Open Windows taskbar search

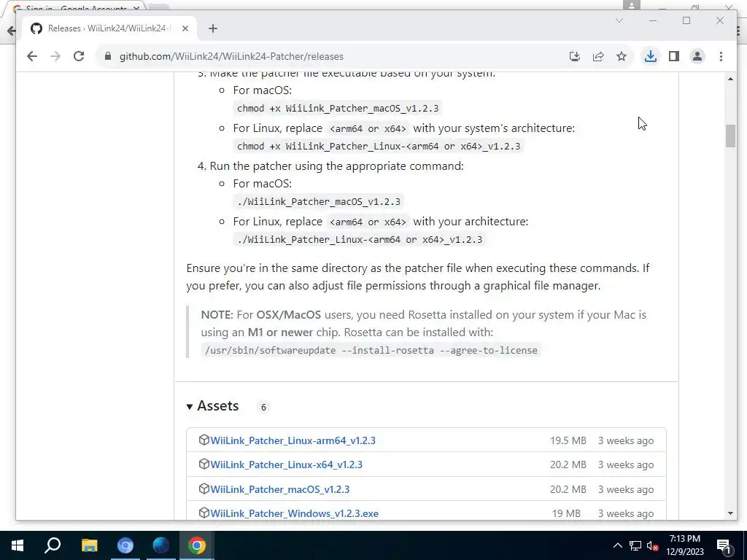point(53,545)
